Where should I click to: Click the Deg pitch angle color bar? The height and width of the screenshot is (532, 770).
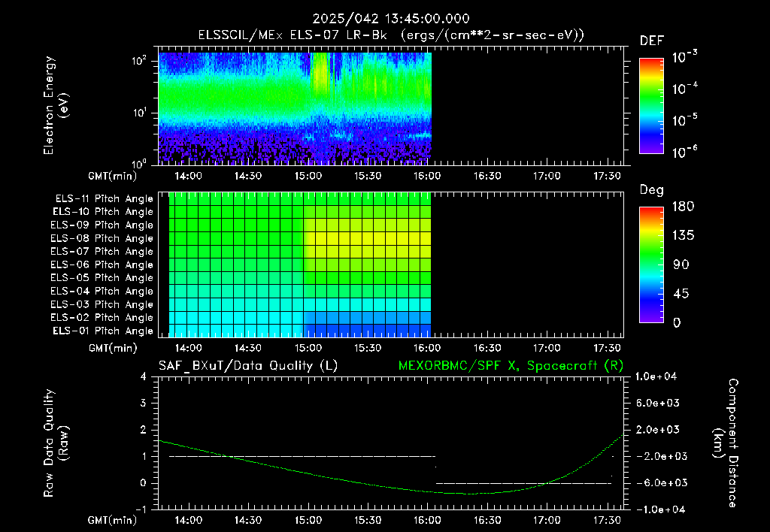tap(651, 265)
